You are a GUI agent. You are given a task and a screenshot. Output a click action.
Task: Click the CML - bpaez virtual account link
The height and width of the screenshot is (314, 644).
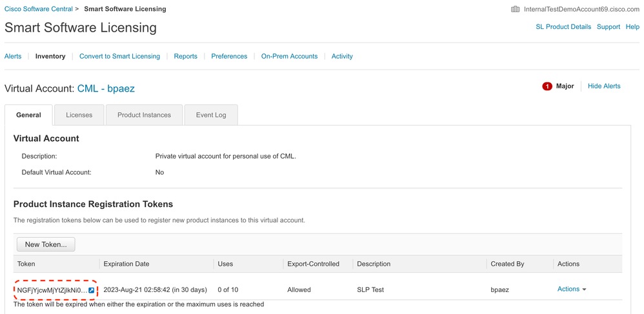click(x=106, y=88)
